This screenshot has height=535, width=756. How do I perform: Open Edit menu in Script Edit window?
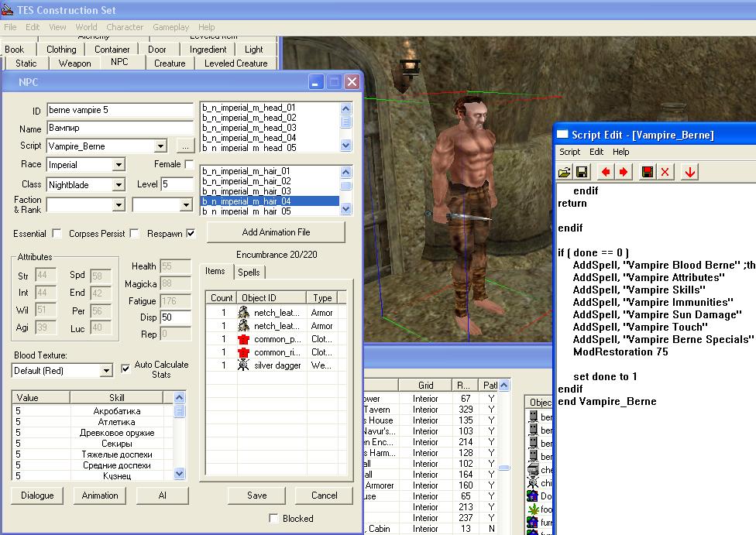(x=596, y=152)
